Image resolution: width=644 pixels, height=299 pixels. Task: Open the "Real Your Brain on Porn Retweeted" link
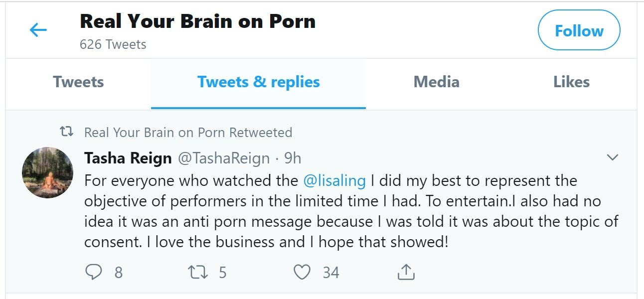click(188, 133)
